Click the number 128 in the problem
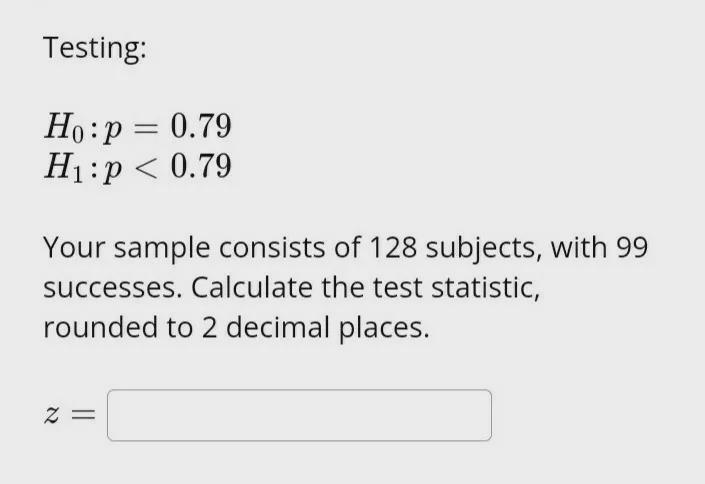 click(x=400, y=247)
